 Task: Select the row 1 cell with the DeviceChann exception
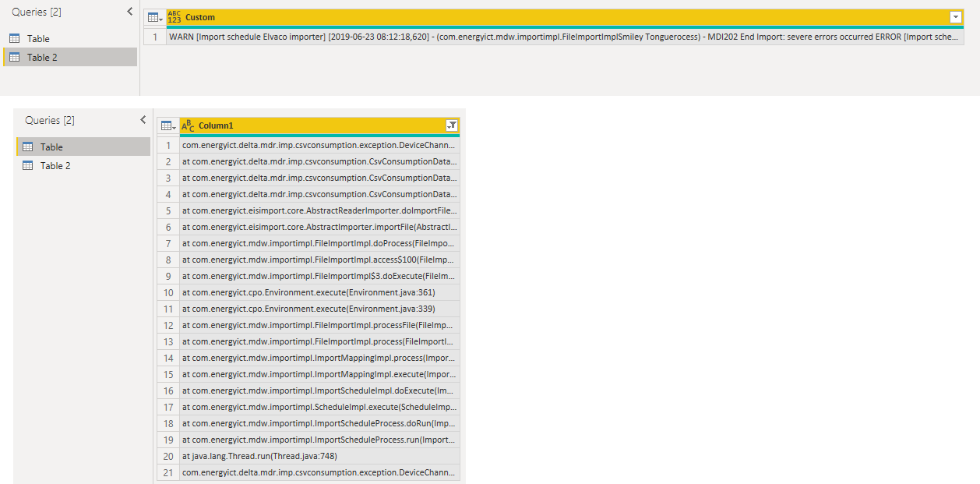pyautogui.click(x=319, y=145)
